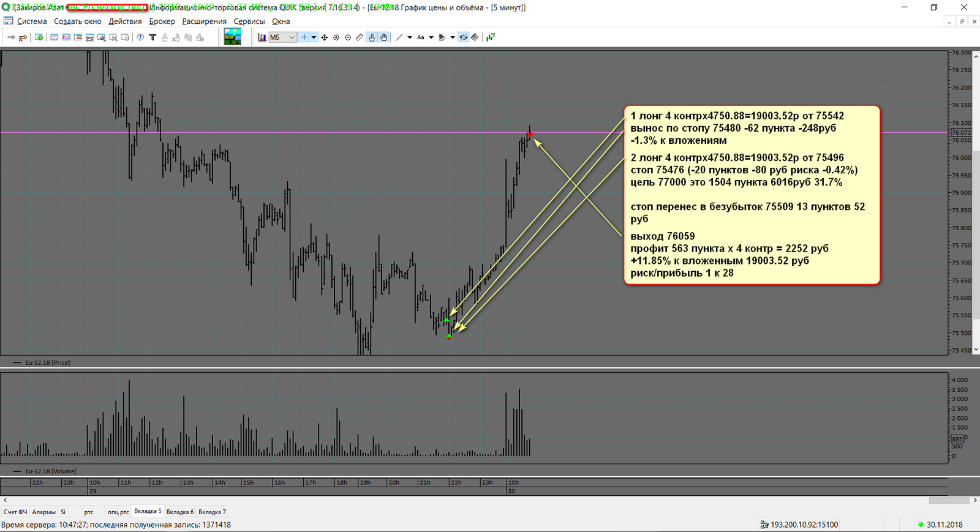The width and height of the screenshot is (980, 532).
Task: Click the 885 current volume label
Action: (x=957, y=439)
